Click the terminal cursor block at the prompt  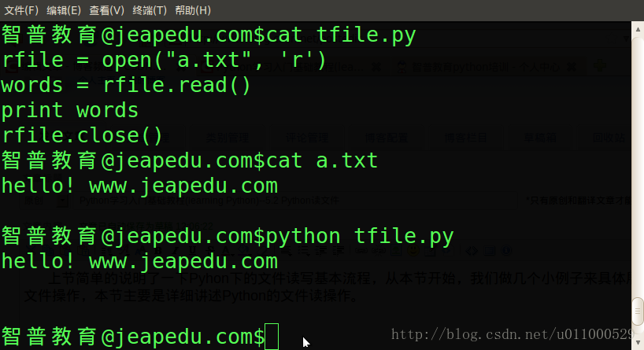(x=272, y=337)
